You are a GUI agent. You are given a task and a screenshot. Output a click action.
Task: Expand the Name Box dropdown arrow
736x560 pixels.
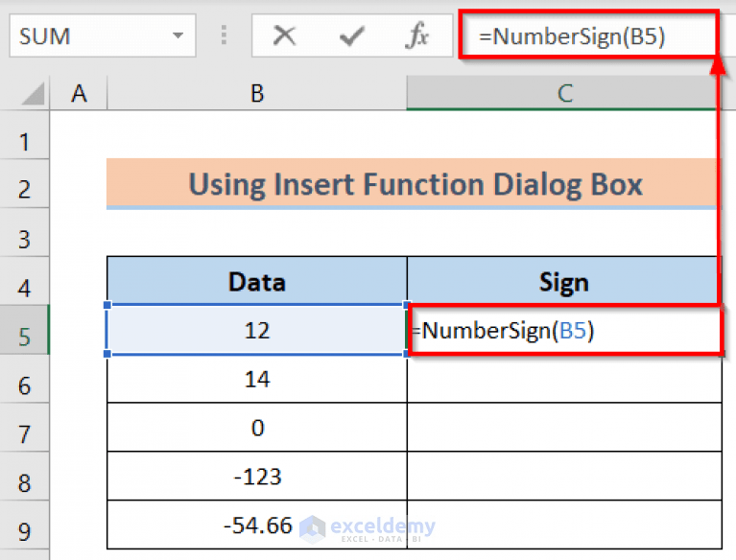178,35
